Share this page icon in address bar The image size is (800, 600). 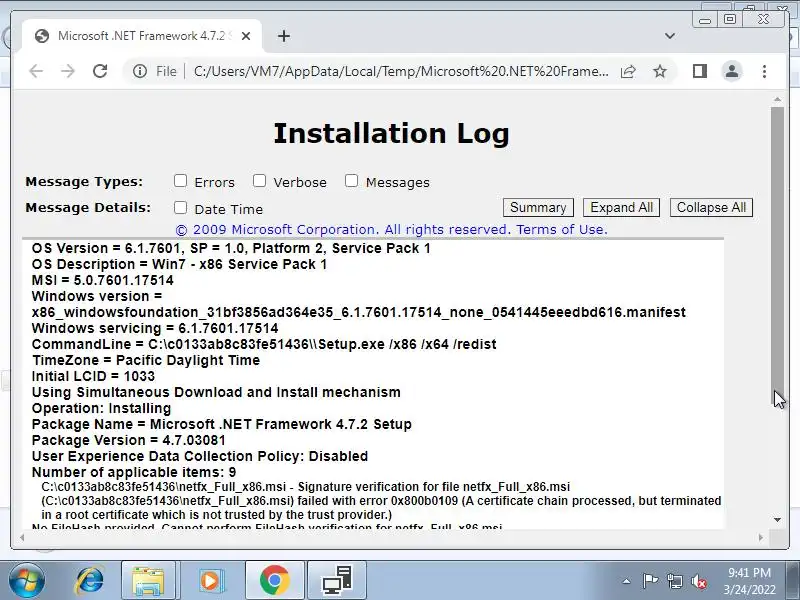coord(628,71)
